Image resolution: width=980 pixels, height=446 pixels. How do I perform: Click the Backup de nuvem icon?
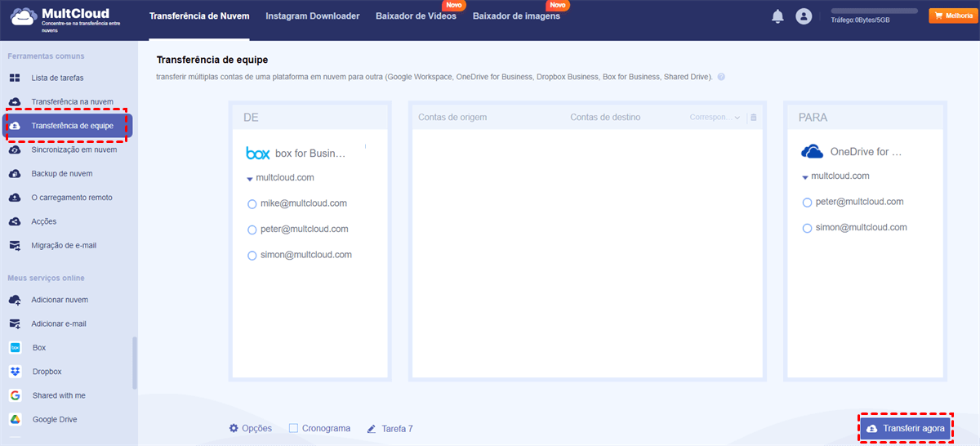click(15, 174)
